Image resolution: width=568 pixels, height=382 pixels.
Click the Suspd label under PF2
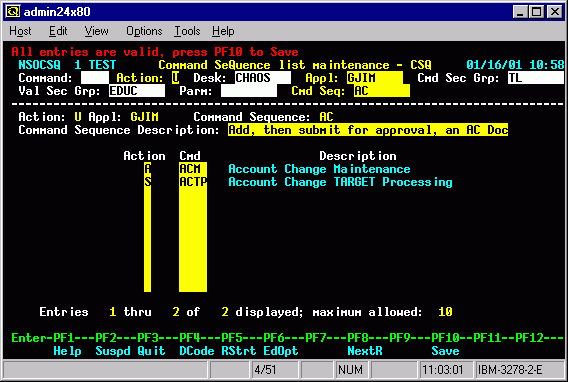click(x=113, y=351)
